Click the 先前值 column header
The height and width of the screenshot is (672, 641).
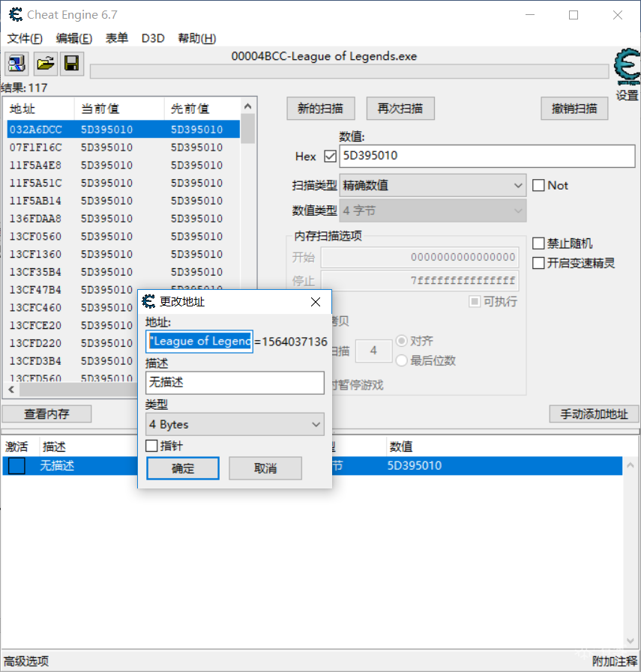pyautogui.click(x=202, y=109)
